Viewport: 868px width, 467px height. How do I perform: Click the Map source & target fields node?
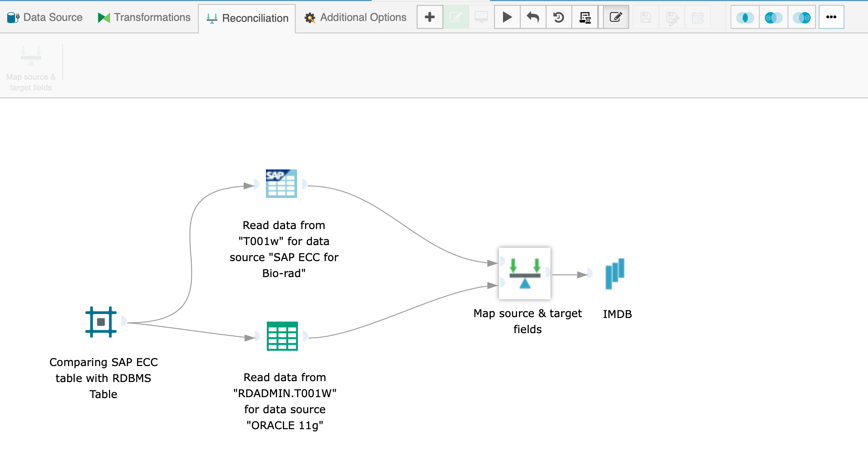tap(525, 274)
